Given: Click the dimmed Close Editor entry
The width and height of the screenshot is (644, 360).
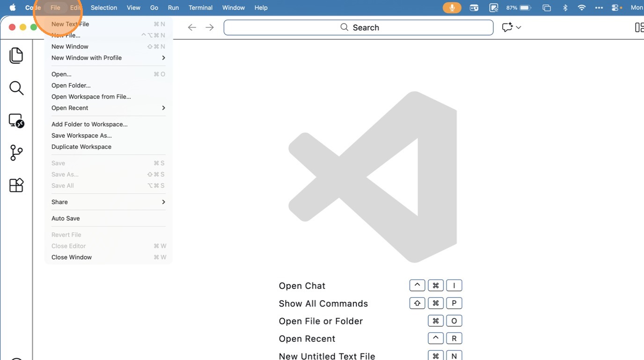Looking at the screenshot, I should pyautogui.click(x=109, y=246).
